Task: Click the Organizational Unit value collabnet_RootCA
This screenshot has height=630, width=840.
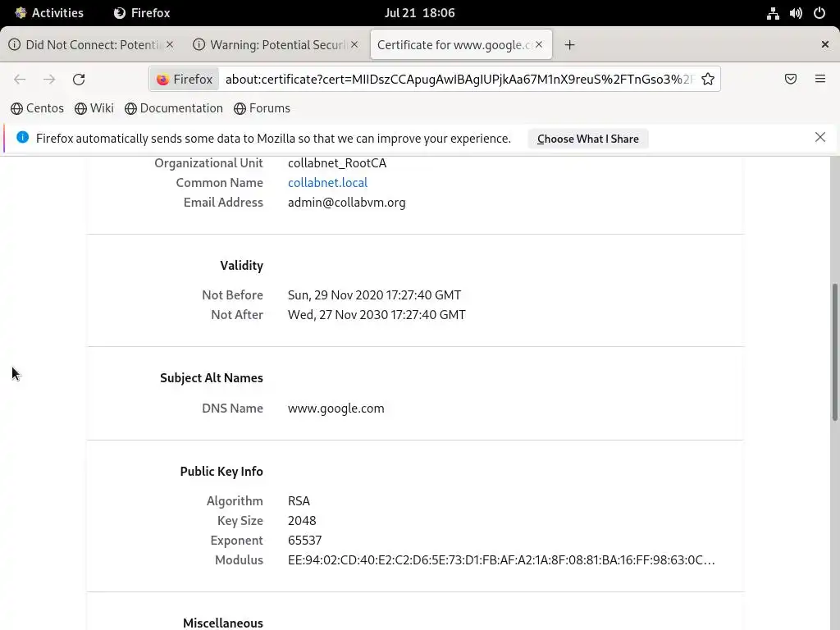Action: pyautogui.click(x=337, y=163)
